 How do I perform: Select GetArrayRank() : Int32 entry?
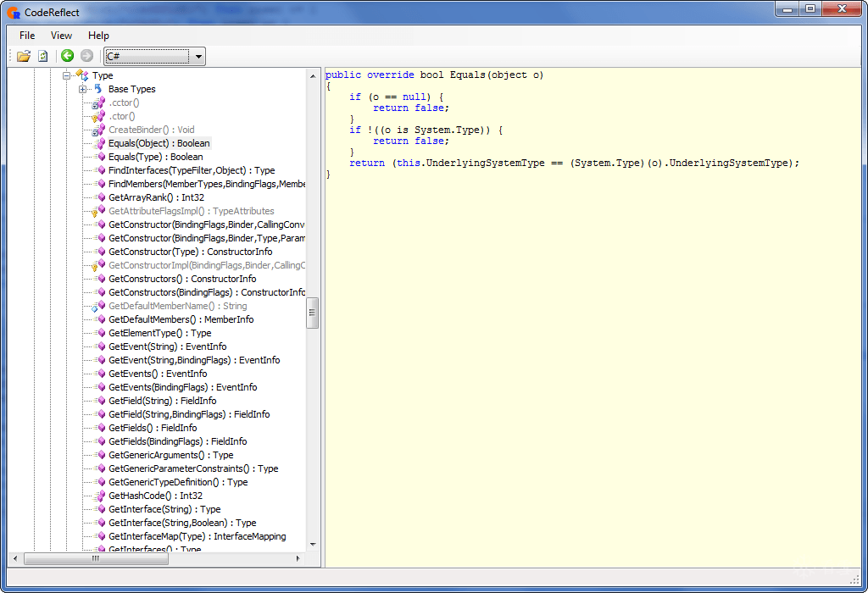(156, 197)
